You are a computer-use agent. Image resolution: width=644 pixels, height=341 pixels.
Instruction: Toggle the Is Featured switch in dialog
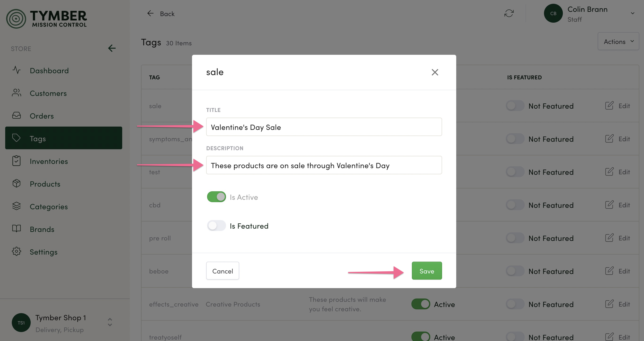(x=216, y=226)
